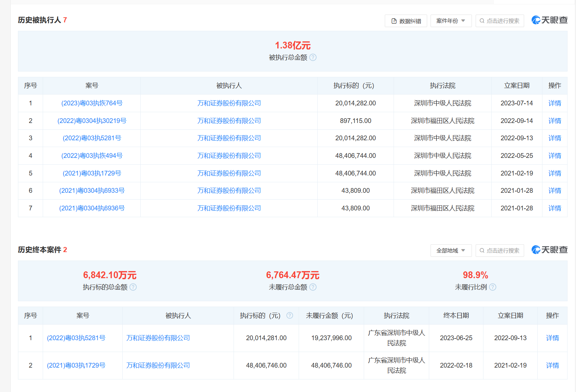This screenshot has height=392, width=576.
Task: Open 万和证券股份有限公司 link in row 5
Action: pyautogui.click(x=229, y=173)
